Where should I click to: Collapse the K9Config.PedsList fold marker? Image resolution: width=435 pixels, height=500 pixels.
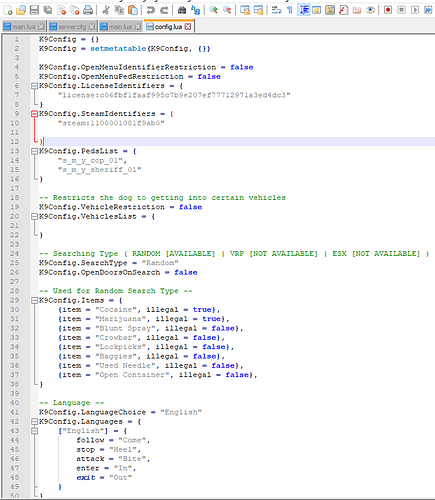pos(34,151)
